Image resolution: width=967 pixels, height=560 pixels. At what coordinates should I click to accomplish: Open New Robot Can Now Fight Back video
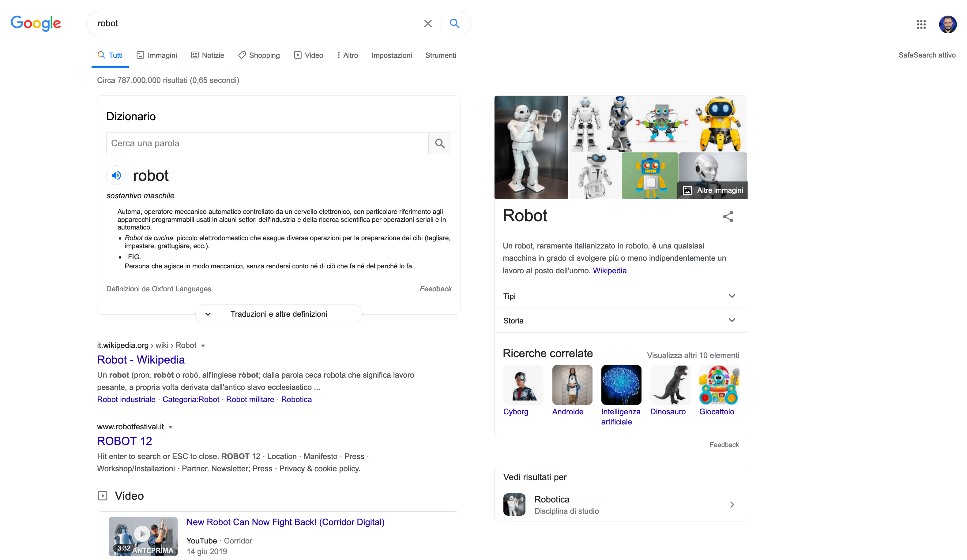pos(285,522)
